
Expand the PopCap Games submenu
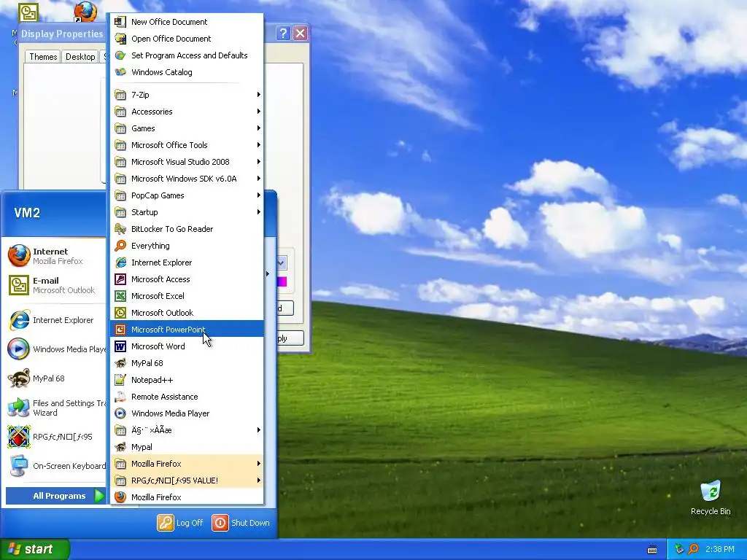(x=187, y=195)
